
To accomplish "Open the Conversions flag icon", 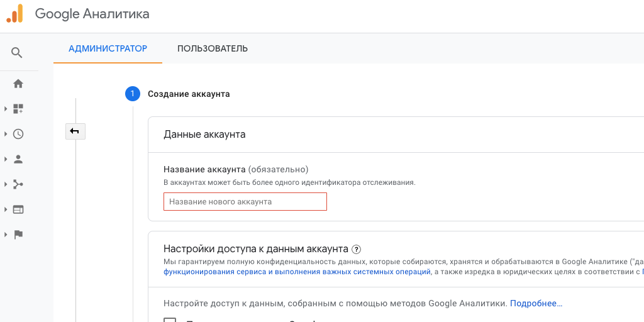I will click(18, 235).
